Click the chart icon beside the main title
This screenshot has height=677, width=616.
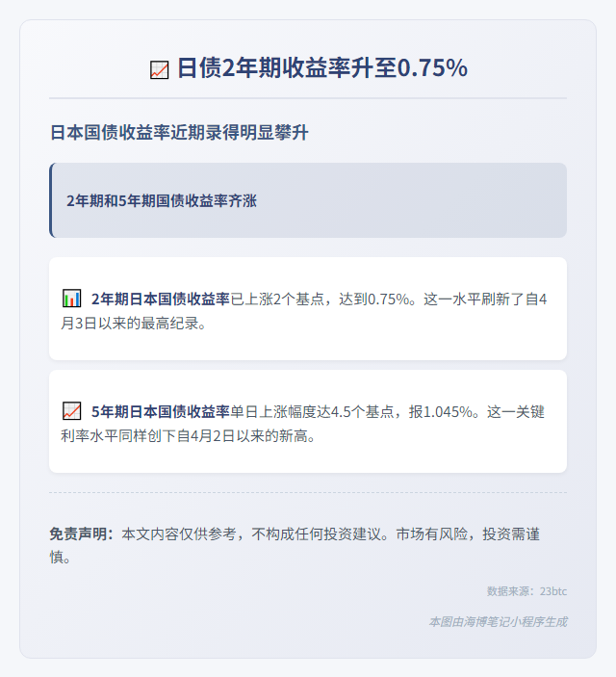tap(159, 69)
